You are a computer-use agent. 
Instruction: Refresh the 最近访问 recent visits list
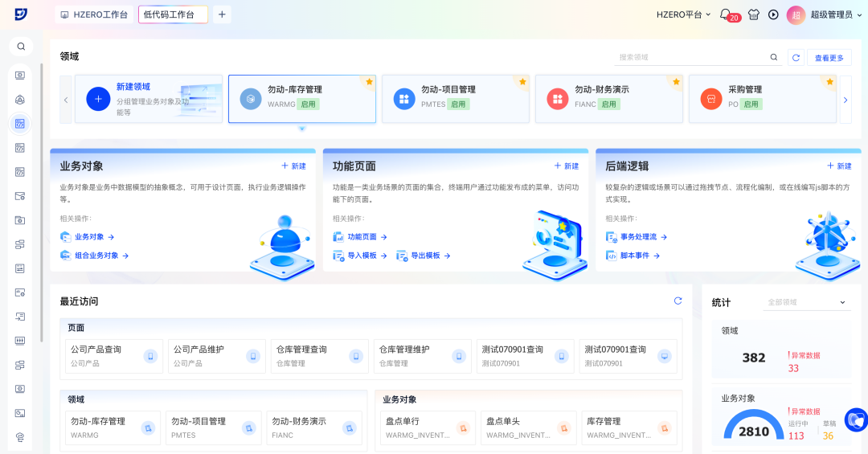[x=678, y=301]
